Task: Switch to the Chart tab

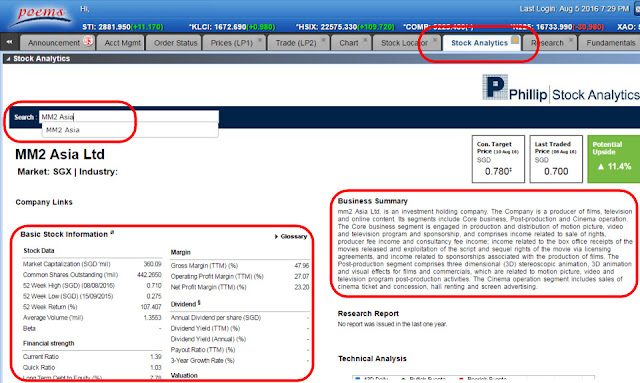Action: pos(349,43)
